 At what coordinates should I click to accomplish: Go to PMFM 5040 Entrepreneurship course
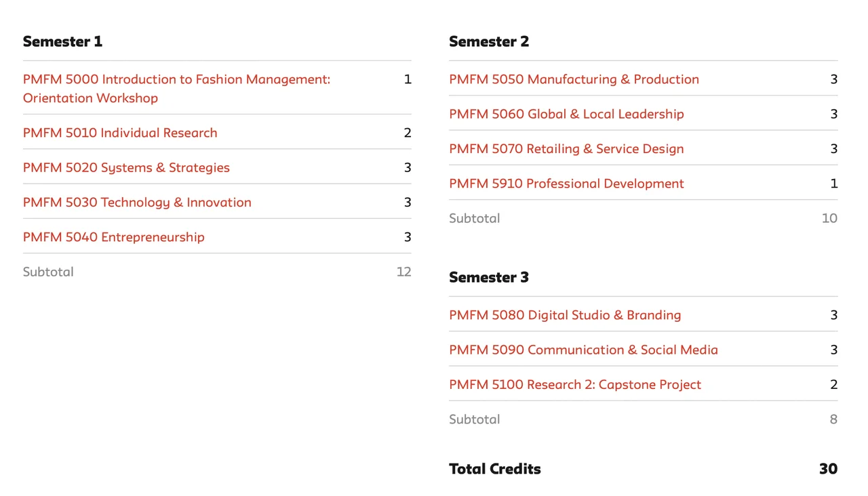[113, 237]
